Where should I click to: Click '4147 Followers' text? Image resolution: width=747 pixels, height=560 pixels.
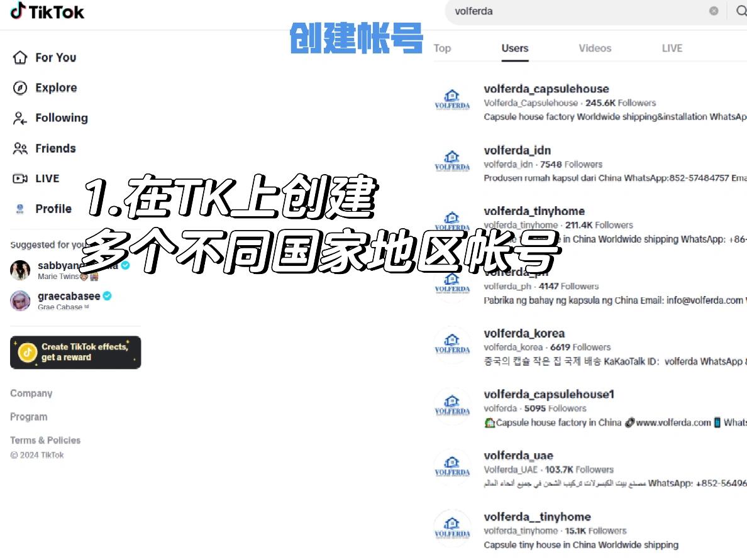coord(568,286)
